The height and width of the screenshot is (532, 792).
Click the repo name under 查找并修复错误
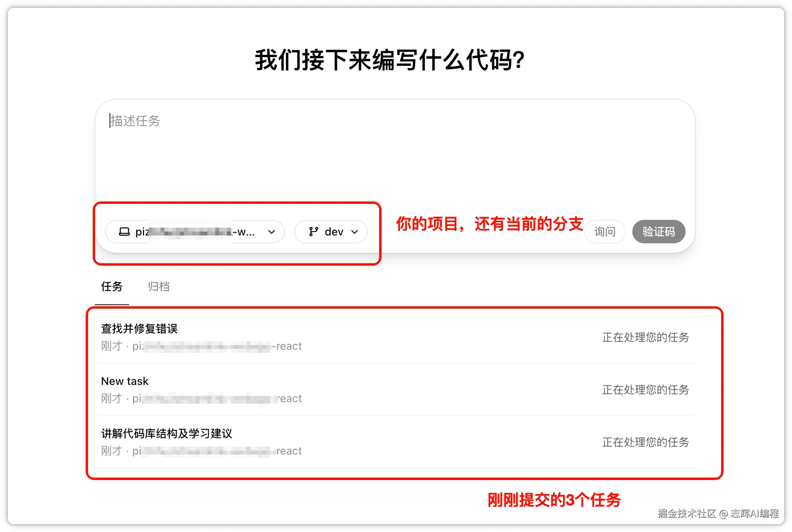[x=217, y=346]
